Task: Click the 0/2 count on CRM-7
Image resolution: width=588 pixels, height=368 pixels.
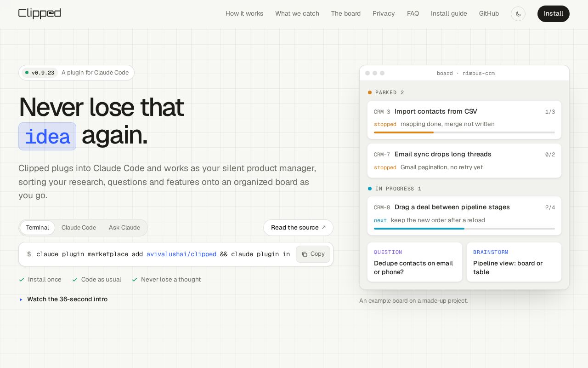Action: click(x=550, y=155)
